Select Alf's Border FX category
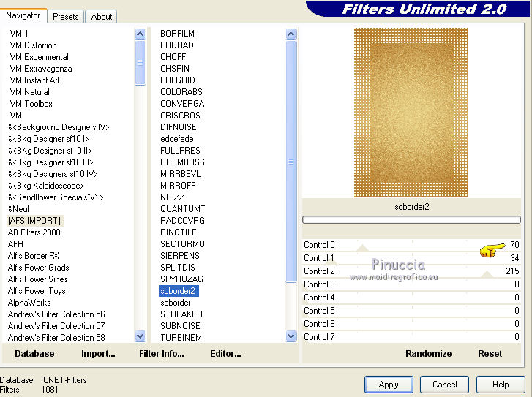 [33, 256]
